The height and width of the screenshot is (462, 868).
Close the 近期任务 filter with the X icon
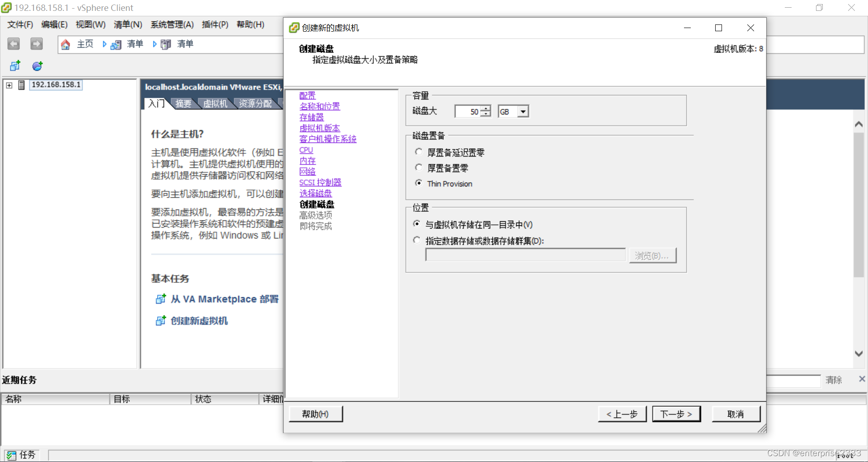point(862,379)
